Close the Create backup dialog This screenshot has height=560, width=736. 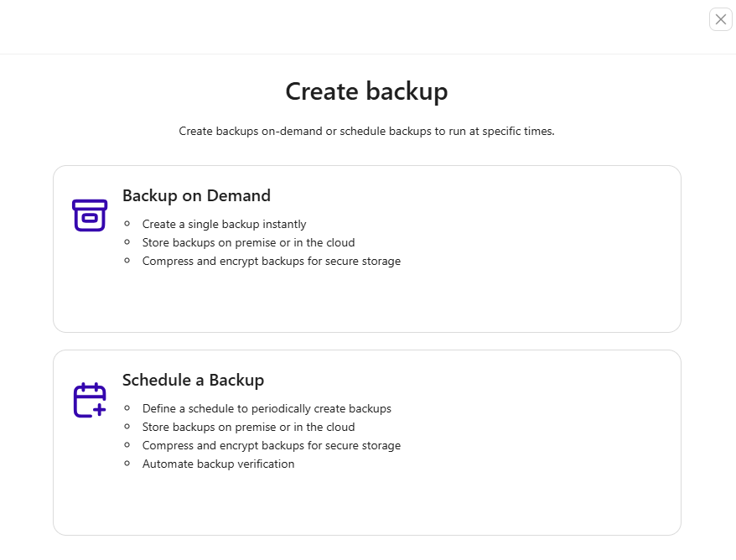pyautogui.click(x=721, y=19)
